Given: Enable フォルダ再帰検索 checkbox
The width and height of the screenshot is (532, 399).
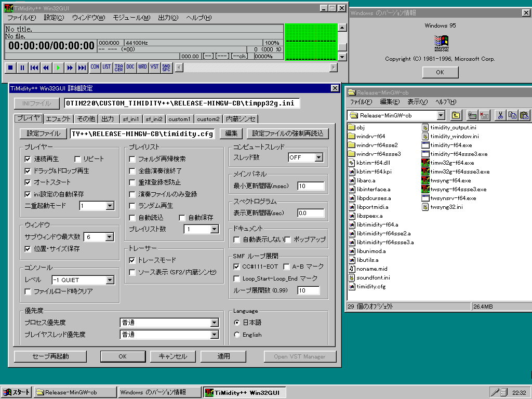Looking at the screenshot, I should pos(132,159).
